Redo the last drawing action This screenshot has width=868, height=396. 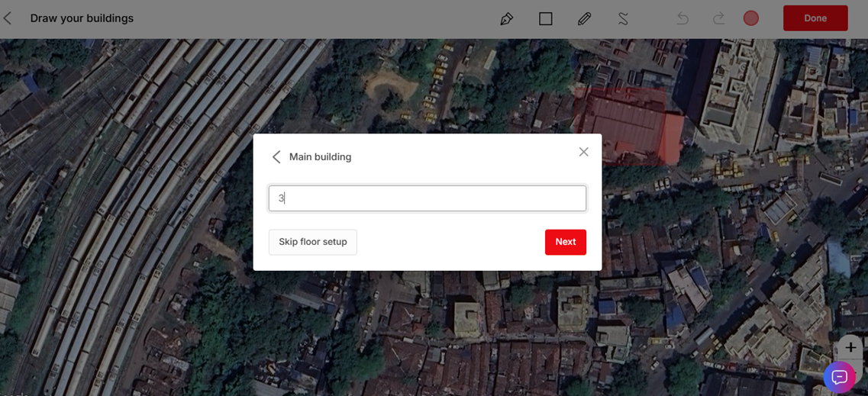point(718,19)
